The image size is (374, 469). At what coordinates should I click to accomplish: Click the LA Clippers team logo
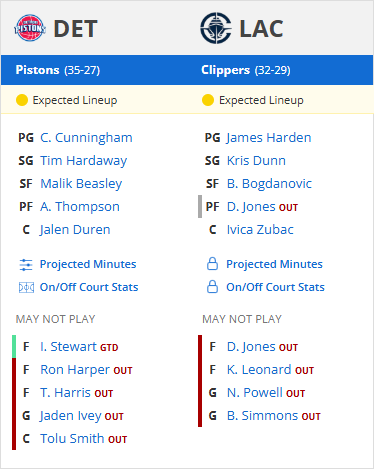216,28
